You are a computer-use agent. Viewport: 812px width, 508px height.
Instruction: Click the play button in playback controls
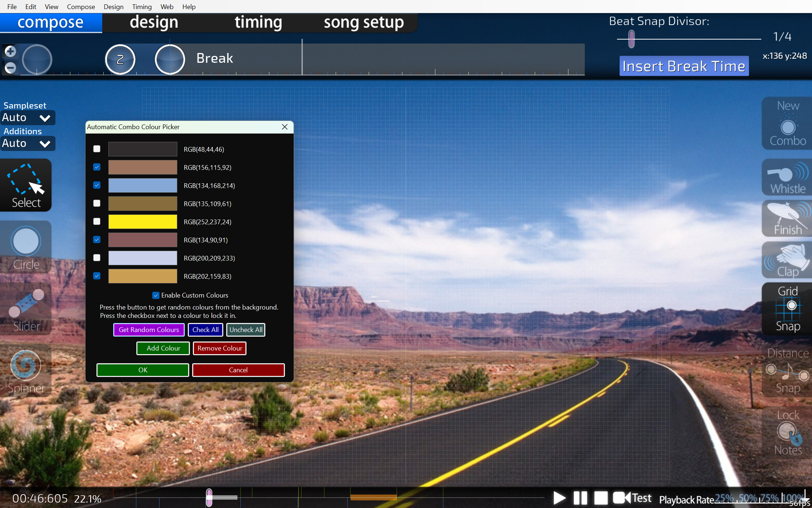(559, 498)
